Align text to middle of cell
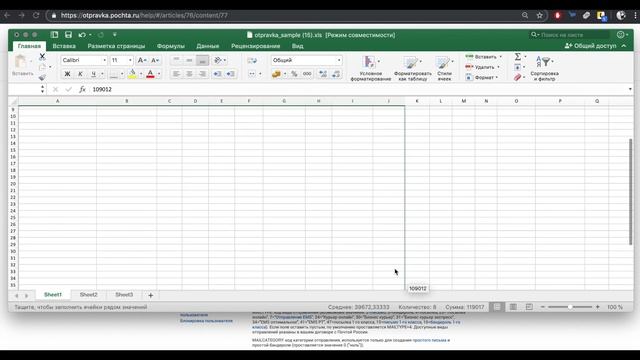Screen dimensions: 640x360 click(x=189, y=60)
